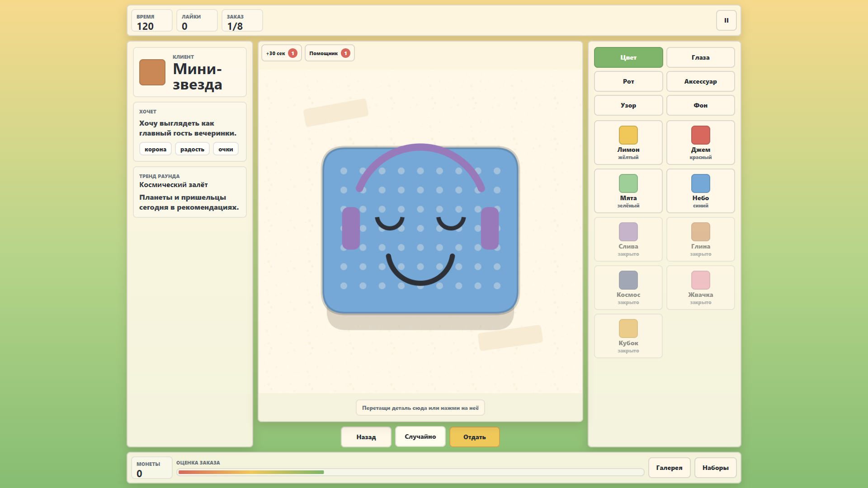The height and width of the screenshot is (488, 868).
Task: Click the Монеты counter
Action: click(152, 468)
